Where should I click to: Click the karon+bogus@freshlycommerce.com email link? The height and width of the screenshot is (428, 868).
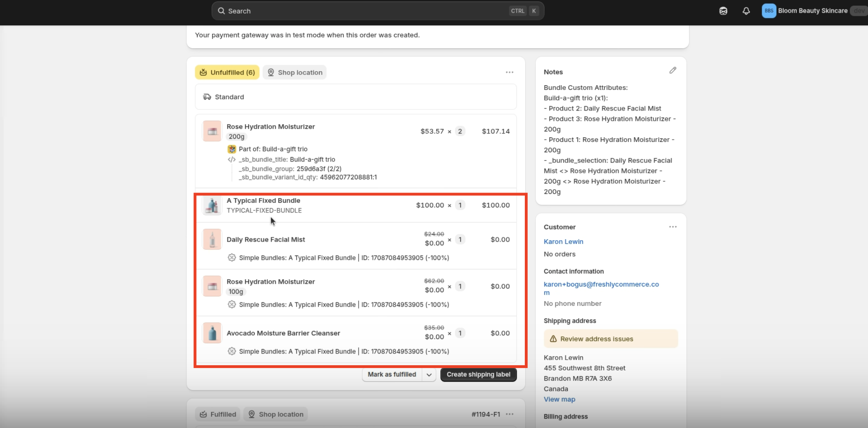point(601,288)
